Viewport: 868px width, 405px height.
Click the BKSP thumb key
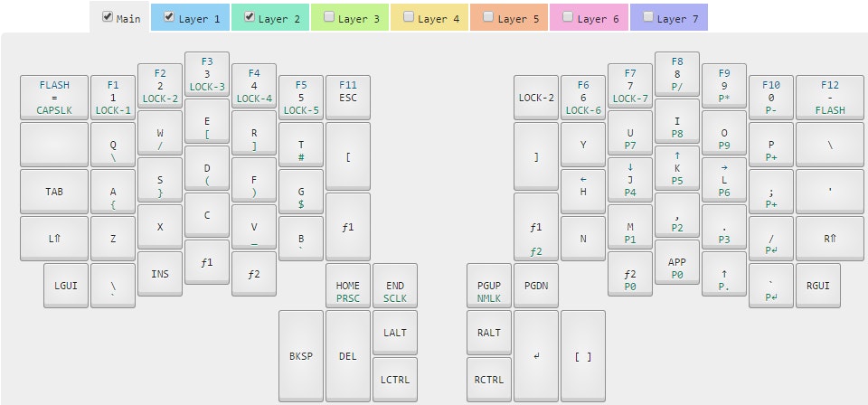pyautogui.click(x=301, y=355)
